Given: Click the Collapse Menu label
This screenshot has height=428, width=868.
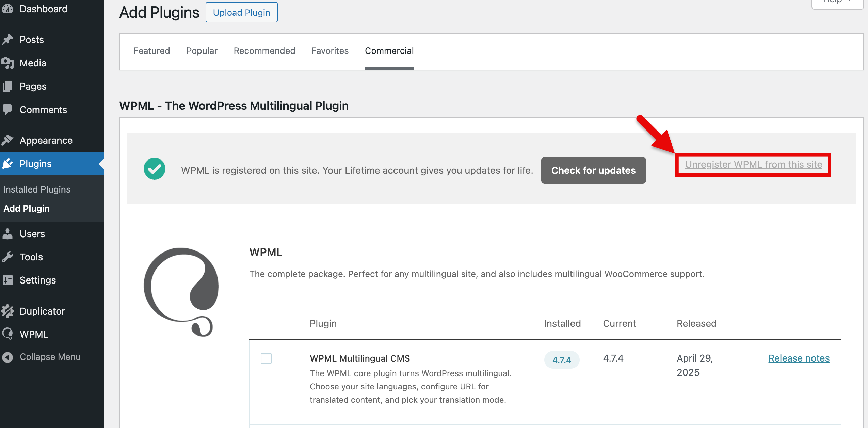Looking at the screenshot, I should point(50,357).
